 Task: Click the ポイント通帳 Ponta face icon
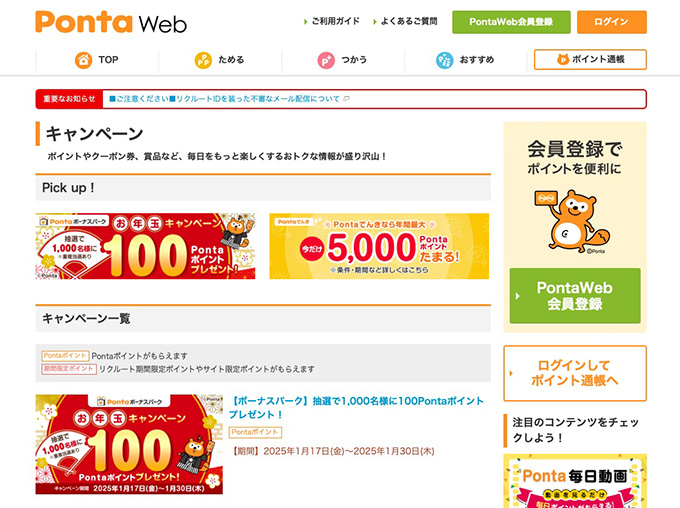pyautogui.click(x=563, y=59)
